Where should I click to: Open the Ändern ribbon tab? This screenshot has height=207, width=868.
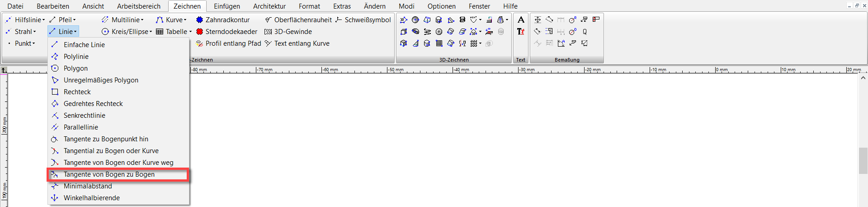(375, 6)
